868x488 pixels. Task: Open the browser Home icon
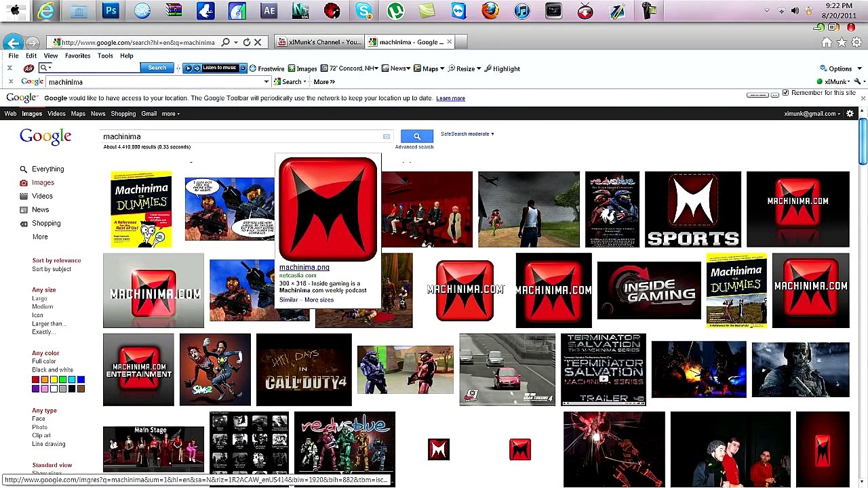point(827,42)
